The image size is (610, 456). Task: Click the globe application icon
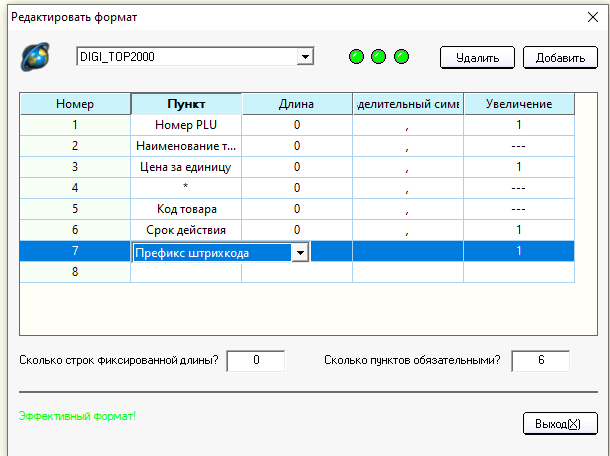tap(35, 57)
